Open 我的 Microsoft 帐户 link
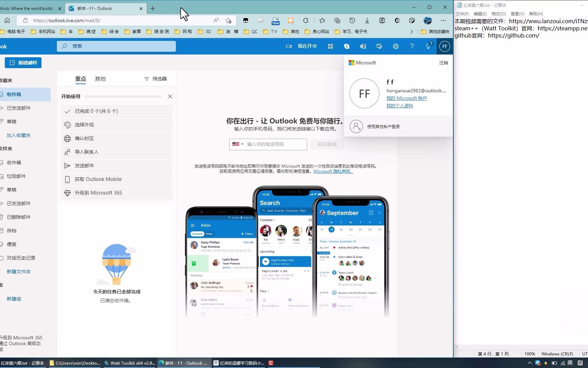 click(x=407, y=98)
